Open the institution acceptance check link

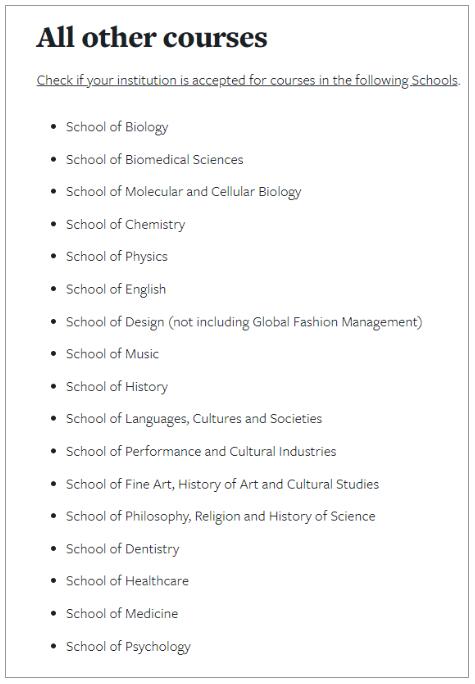pos(248,80)
